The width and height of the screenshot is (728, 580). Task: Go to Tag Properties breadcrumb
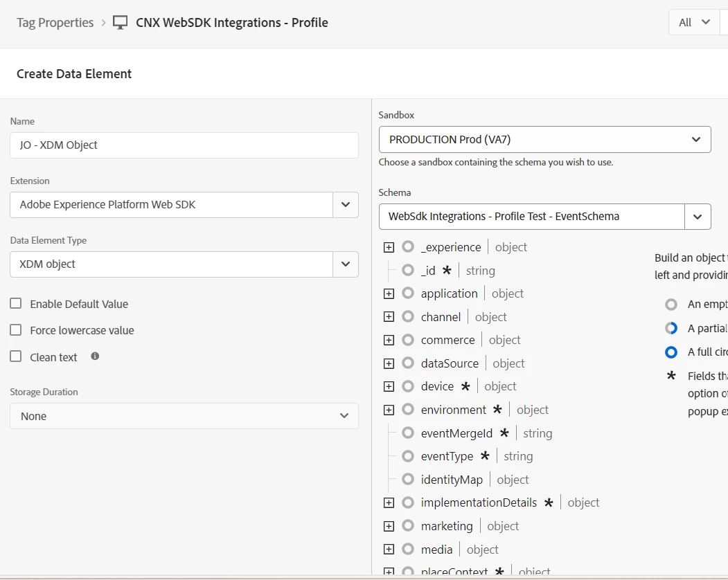55,23
